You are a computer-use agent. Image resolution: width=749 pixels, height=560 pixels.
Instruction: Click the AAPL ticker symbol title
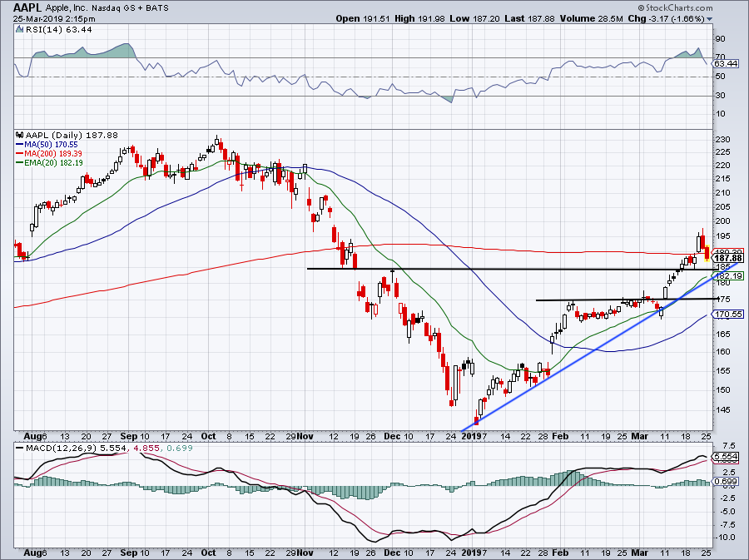click(x=27, y=7)
